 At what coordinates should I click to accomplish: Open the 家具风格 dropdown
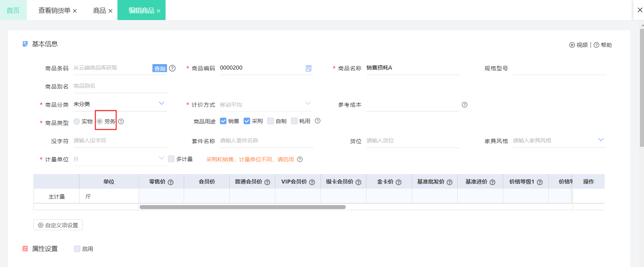click(x=601, y=140)
